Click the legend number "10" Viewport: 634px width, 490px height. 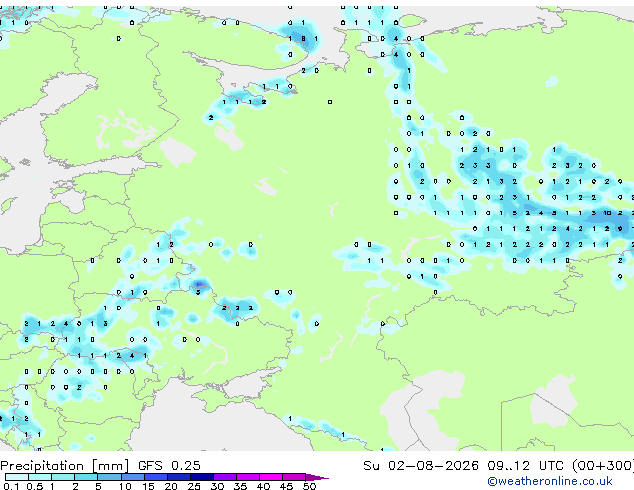click(x=125, y=486)
